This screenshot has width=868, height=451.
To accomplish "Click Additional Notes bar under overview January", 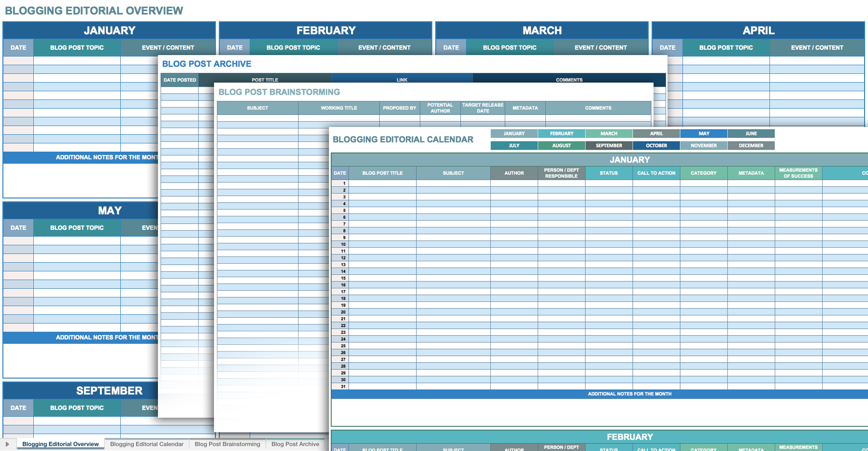I will pyautogui.click(x=81, y=157).
